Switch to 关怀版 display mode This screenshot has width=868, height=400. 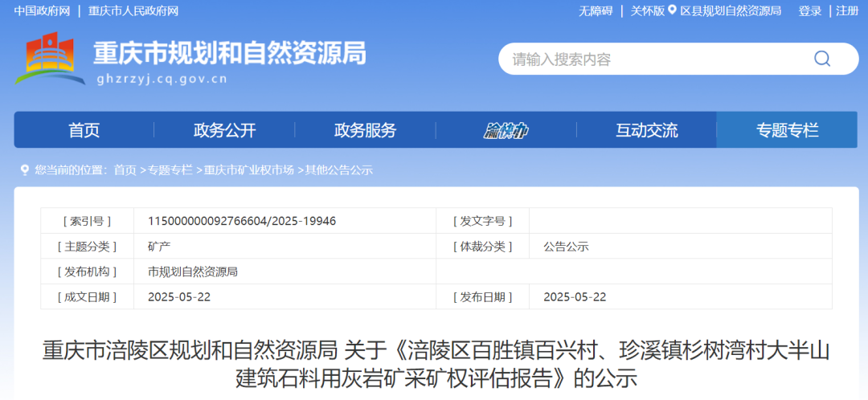[647, 10]
